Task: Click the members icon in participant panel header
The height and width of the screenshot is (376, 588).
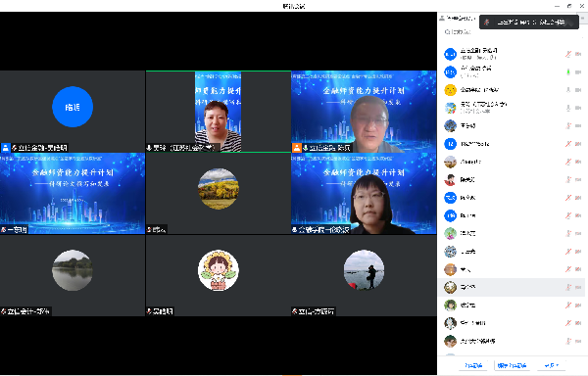Action: (442, 18)
